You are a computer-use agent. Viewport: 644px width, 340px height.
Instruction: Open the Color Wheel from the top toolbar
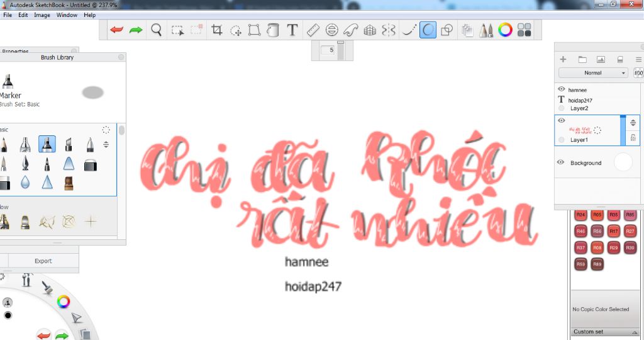505,30
